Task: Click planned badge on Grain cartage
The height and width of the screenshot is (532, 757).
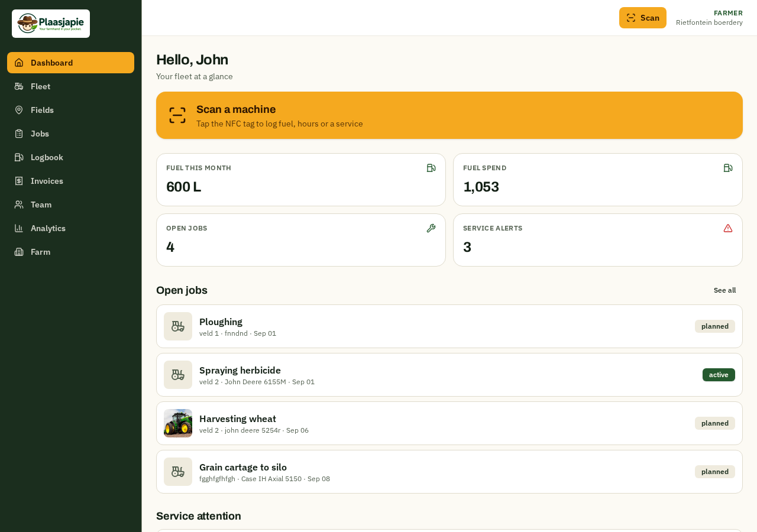Action: point(715,472)
